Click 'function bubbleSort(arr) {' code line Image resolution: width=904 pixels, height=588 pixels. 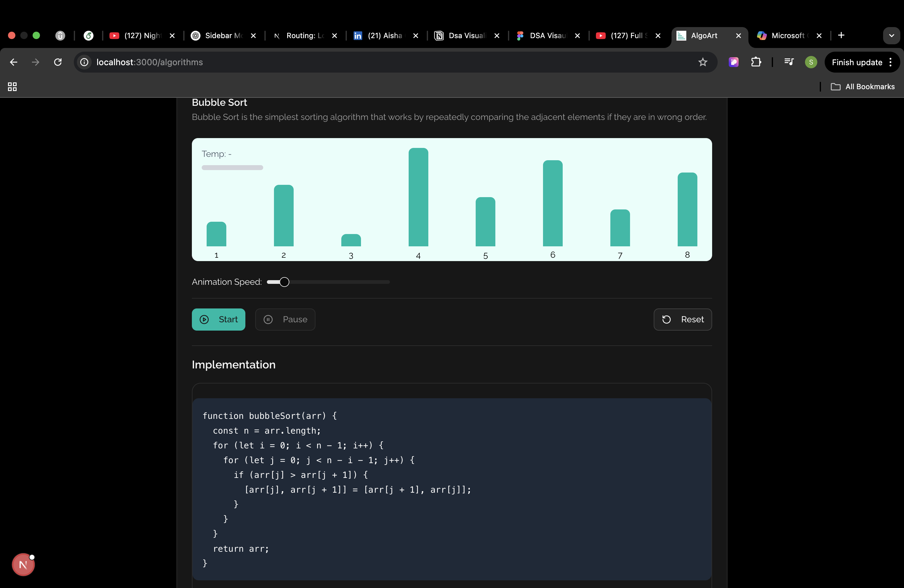[270, 415]
